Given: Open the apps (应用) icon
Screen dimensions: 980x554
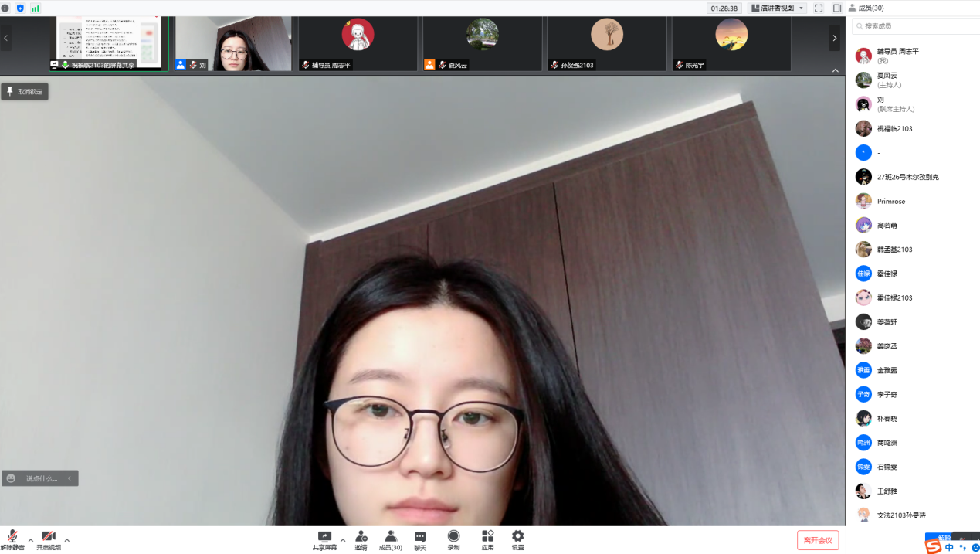Looking at the screenshot, I should point(487,537).
